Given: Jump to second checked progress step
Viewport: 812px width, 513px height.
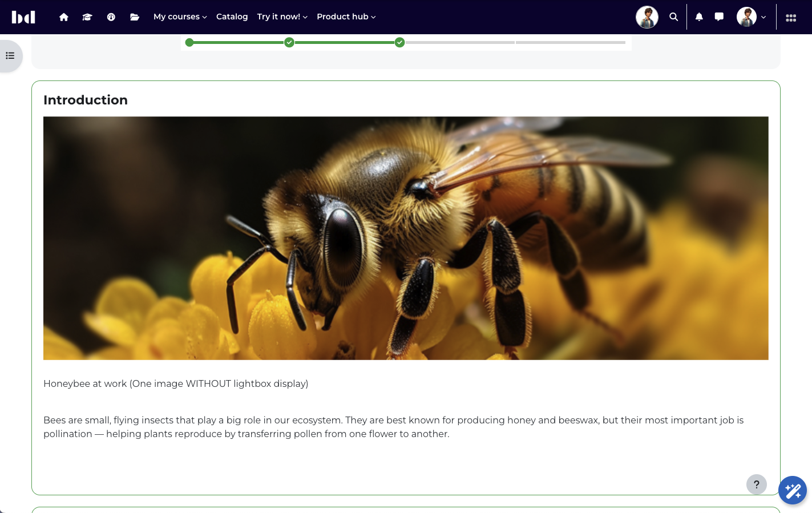Looking at the screenshot, I should (400, 42).
